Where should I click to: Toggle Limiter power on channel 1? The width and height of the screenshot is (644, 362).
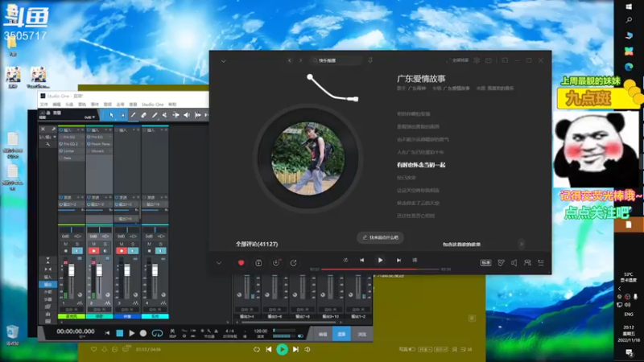click(x=61, y=151)
